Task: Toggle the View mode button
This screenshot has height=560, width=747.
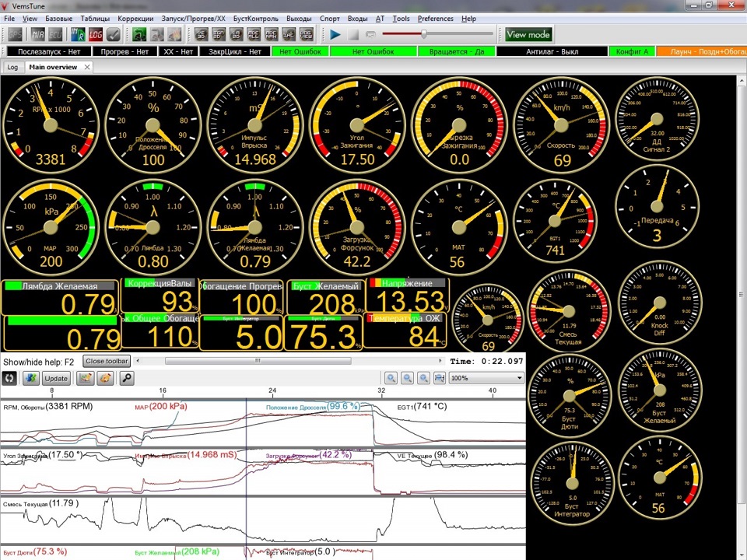Action: point(528,34)
